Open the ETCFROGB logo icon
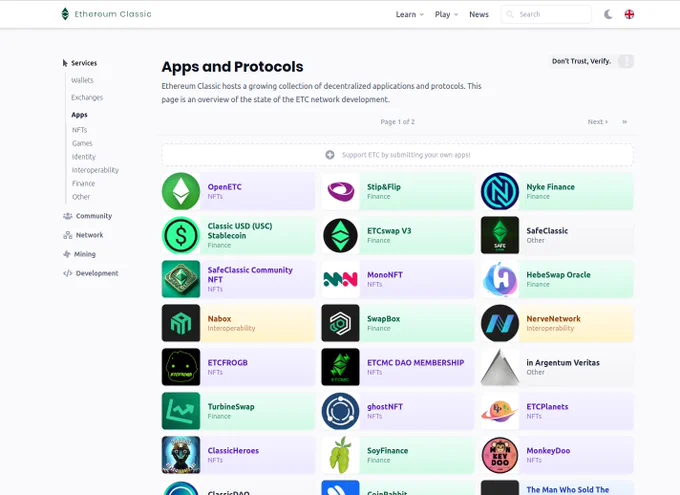The height and width of the screenshot is (495, 680). click(181, 367)
